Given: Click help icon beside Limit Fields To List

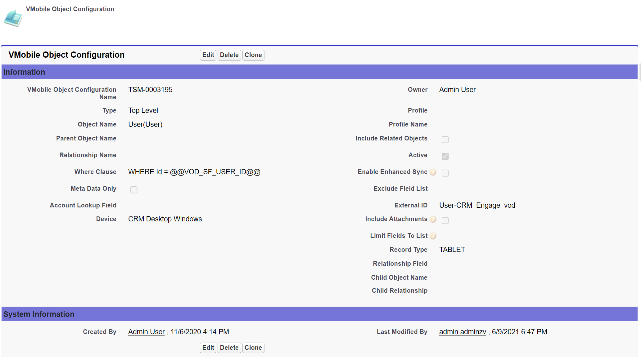Looking at the screenshot, I should (433, 236).
